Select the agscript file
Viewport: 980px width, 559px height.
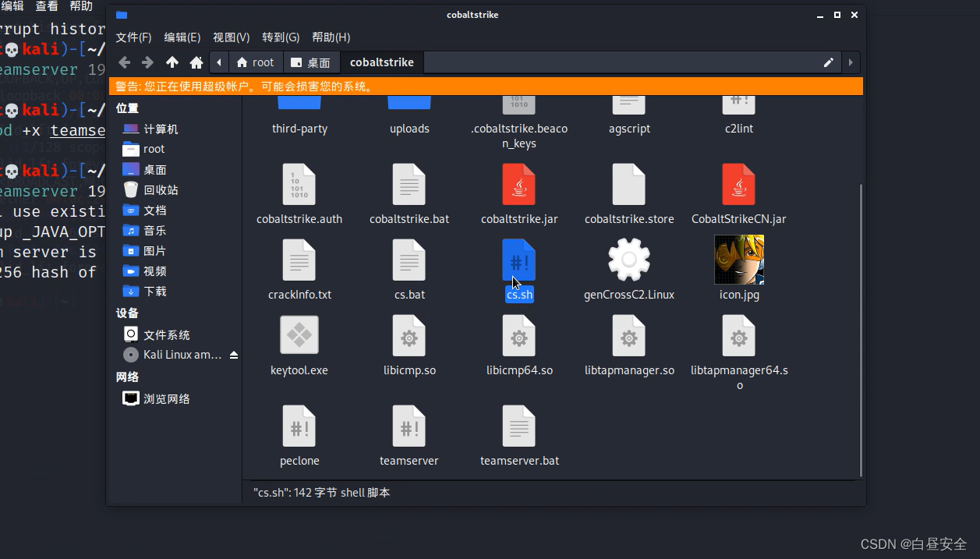point(629,115)
